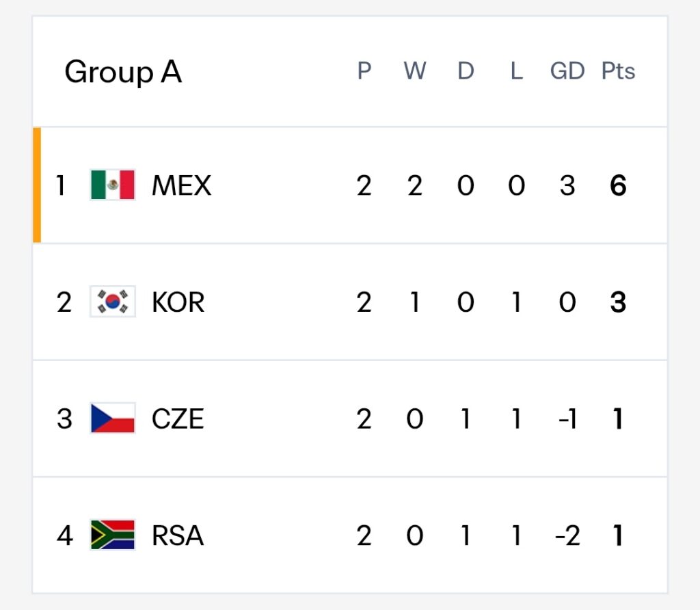Viewport: 700px width, 610px height.
Task: Click the Pts column header
Action: [x=618, y=70]
